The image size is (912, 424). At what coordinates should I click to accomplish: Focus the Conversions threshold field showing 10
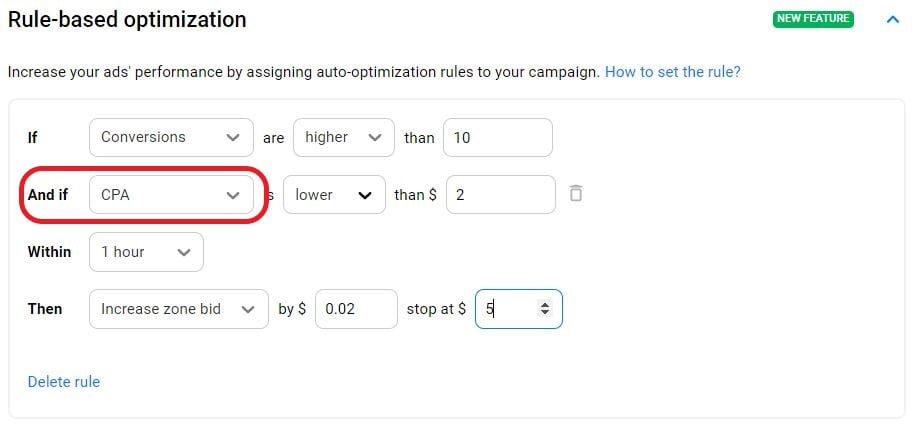(x=497, y=137)
